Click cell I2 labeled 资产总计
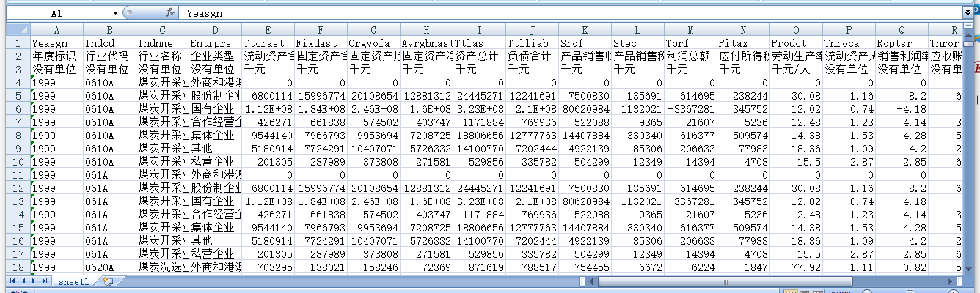The width and height of the screenshot is (980, 293). click(479, 56)
